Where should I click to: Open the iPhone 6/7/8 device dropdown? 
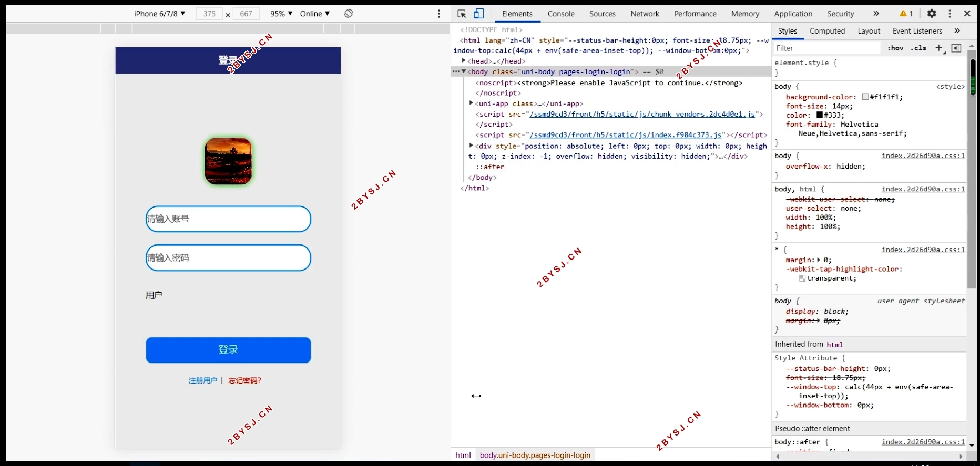tap(160, 14)
